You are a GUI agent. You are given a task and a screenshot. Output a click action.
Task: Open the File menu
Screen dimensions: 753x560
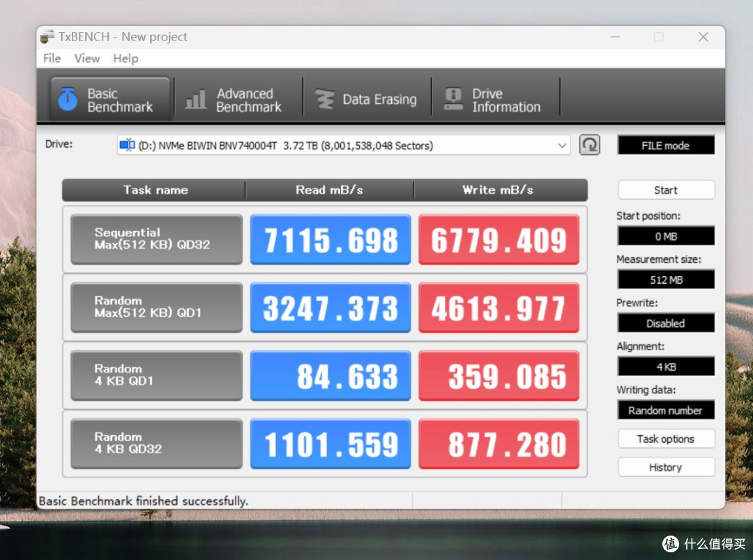click(52, 59)
